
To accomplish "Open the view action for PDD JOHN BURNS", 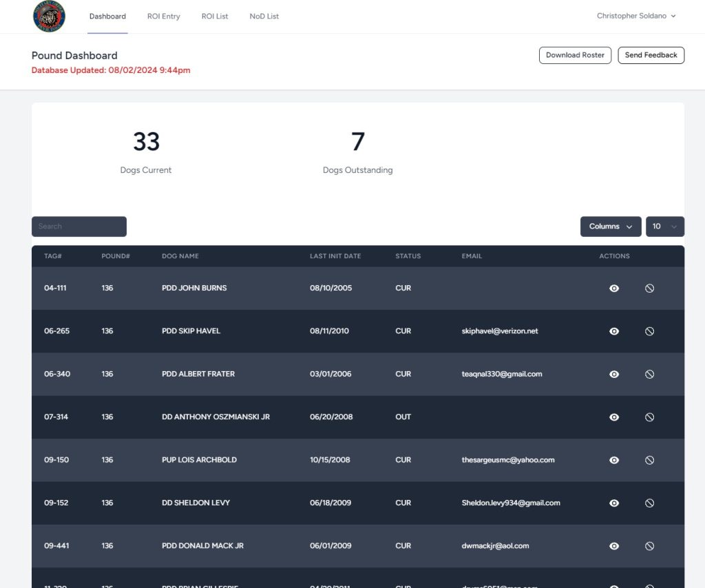I will [613, 288].
